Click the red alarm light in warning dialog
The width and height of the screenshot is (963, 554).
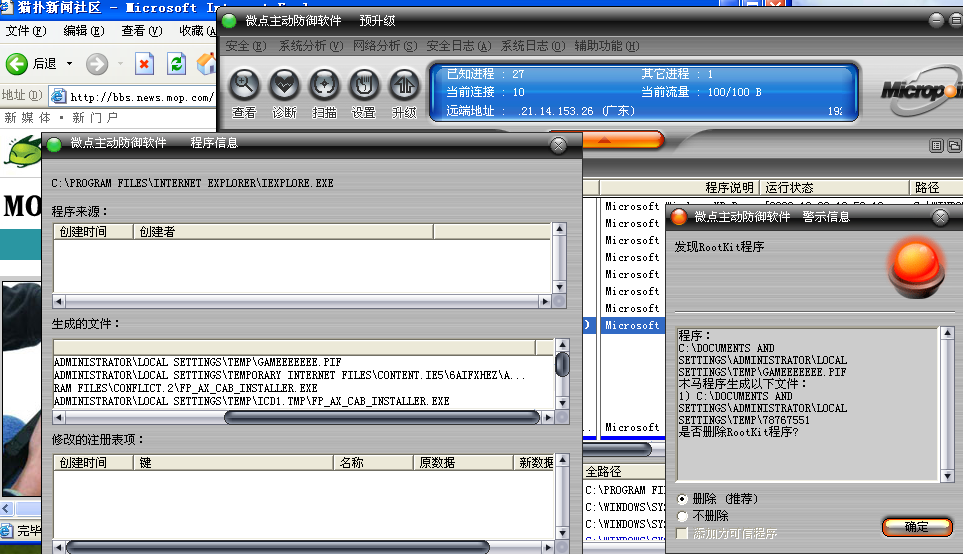(916, 268)
